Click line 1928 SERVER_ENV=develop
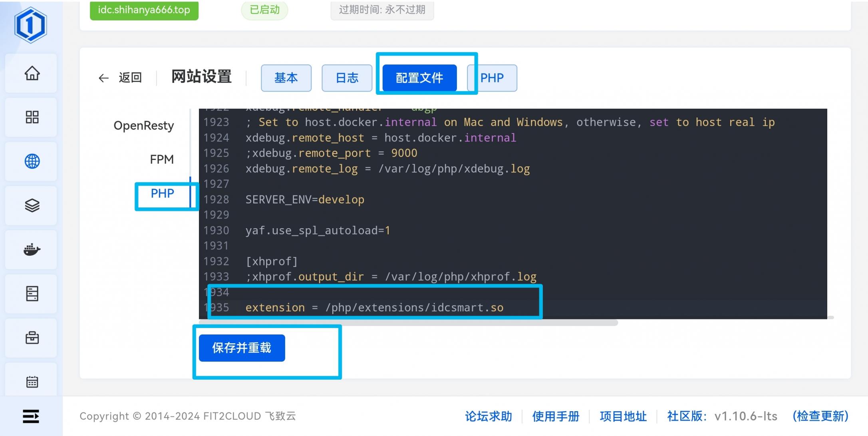 pos(305,199)
